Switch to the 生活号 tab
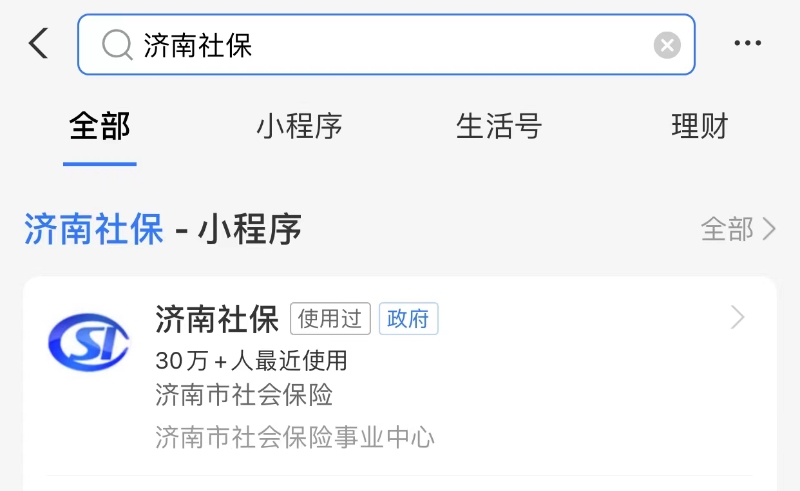The height and width of the screenshot is (491, 800). point(498,127)
